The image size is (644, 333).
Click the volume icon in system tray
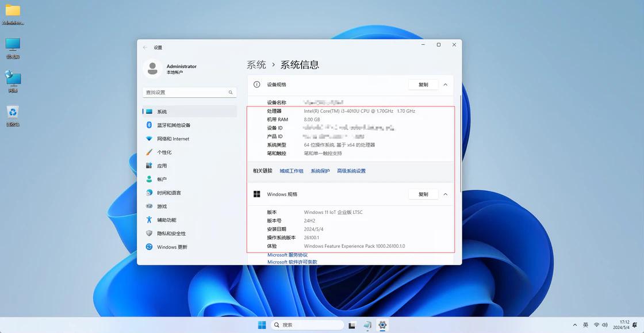coord(603,325)
